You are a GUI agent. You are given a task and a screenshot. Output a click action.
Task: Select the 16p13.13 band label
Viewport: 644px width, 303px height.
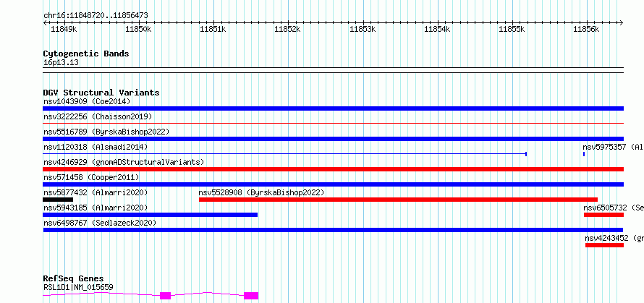[61, 62]
